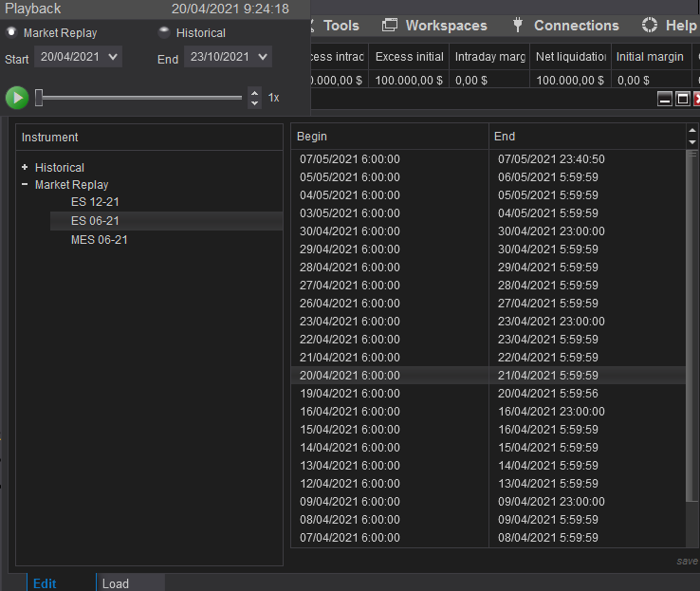Viewport: 700px width, 591px height.
Task: Select the row beginning 04/05/2021 6:00:00
Action: click(x=488, y=195)
